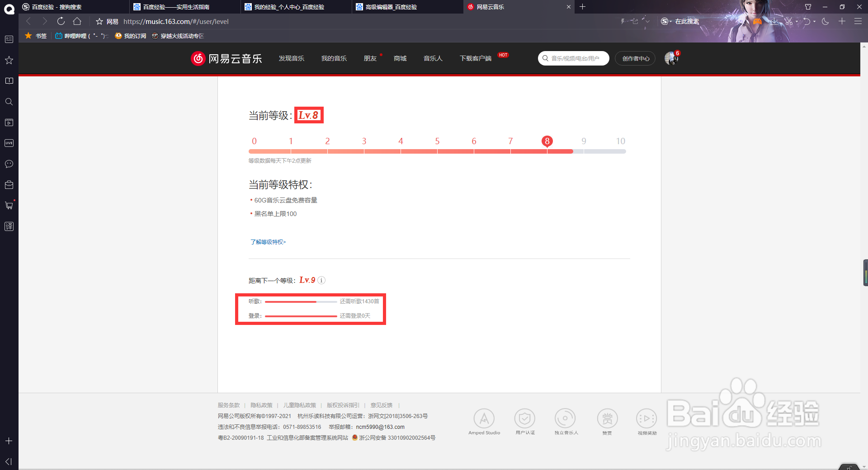This screenshot has height=470, width=868.
Task: Click the 赞赏 footer icon
Action: (607, 418)
